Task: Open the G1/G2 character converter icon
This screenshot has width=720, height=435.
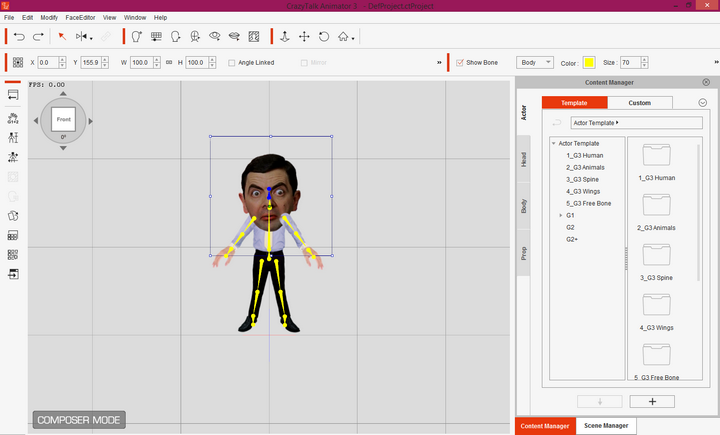Action: coord(13,118)
